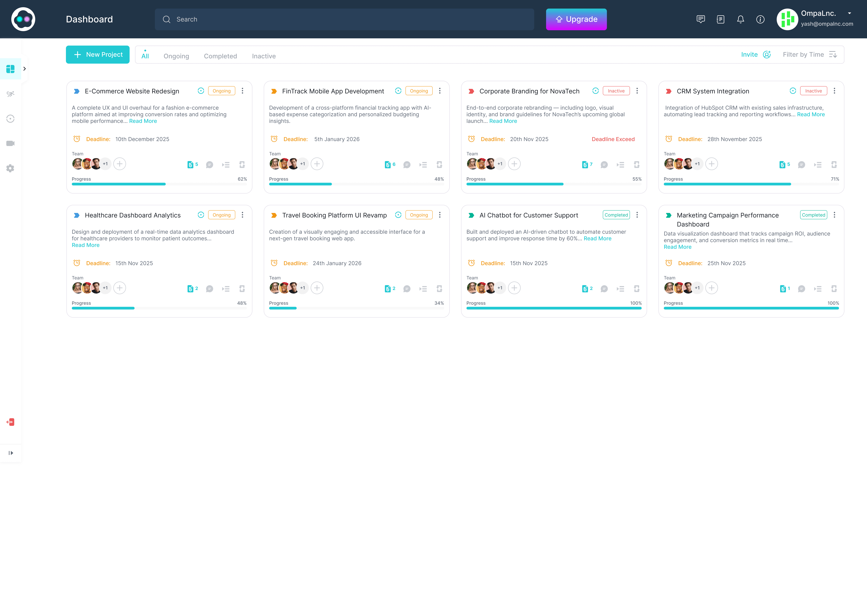The image size is (867, 616).
Task: Select the Inactive filter tab
Action: coord(263,56)
